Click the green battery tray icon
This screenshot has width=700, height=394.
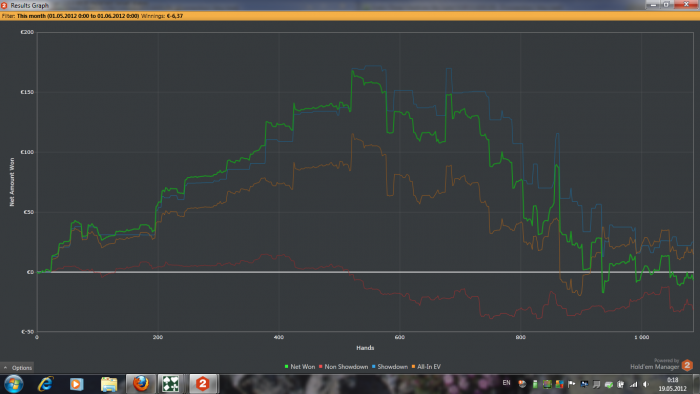point(535,384)
